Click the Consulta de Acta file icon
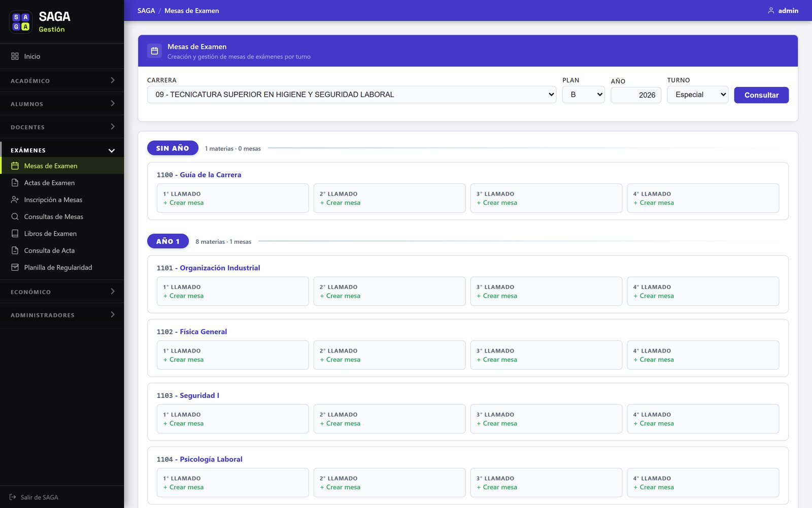The width and height of the screenshot is (812, 508). 15,250
